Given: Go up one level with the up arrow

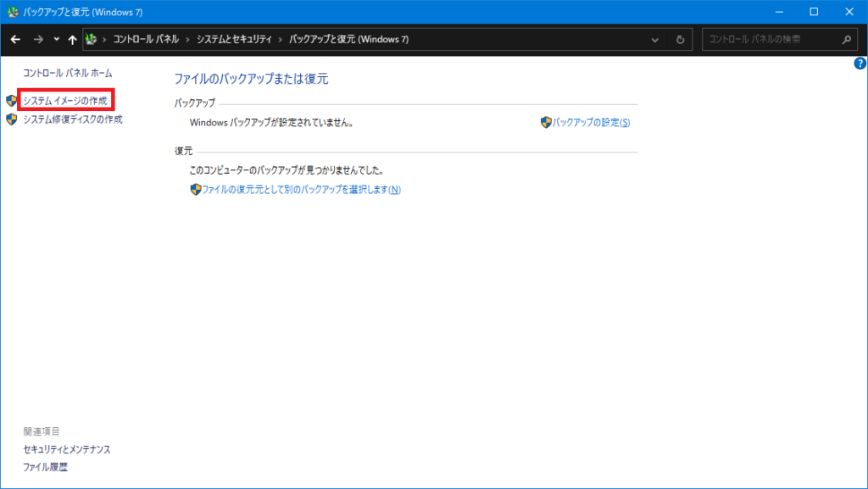Looking at the screenshot, I should (73, 39).
